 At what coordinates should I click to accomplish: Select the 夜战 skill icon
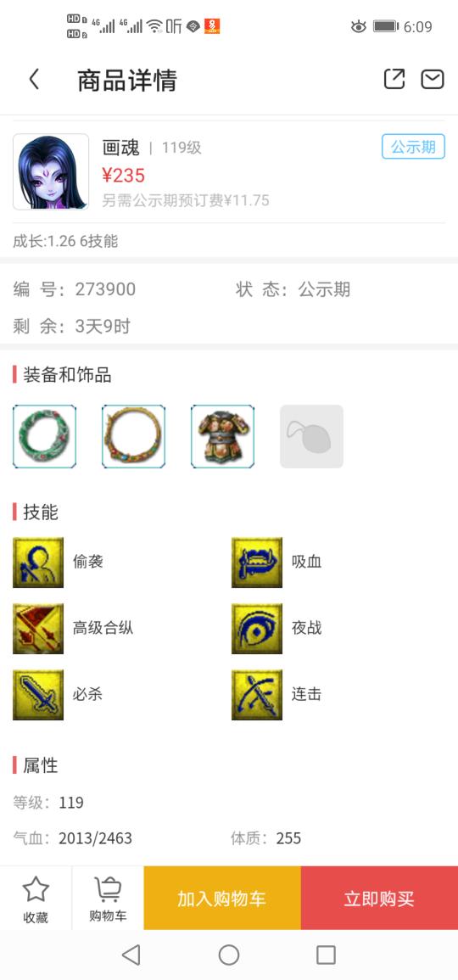tap(257, 629)
